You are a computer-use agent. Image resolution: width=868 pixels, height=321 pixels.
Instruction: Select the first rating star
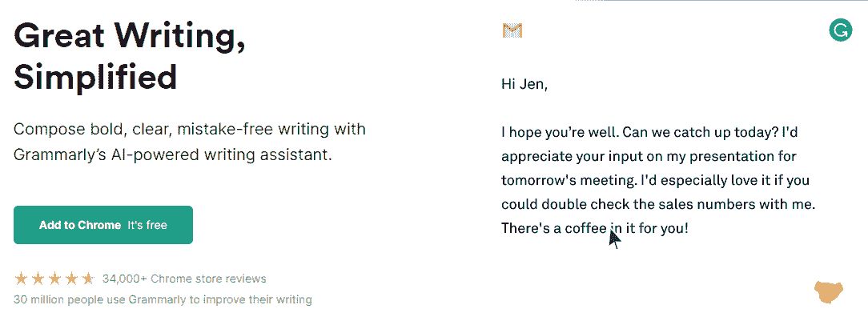coord(21,279)
